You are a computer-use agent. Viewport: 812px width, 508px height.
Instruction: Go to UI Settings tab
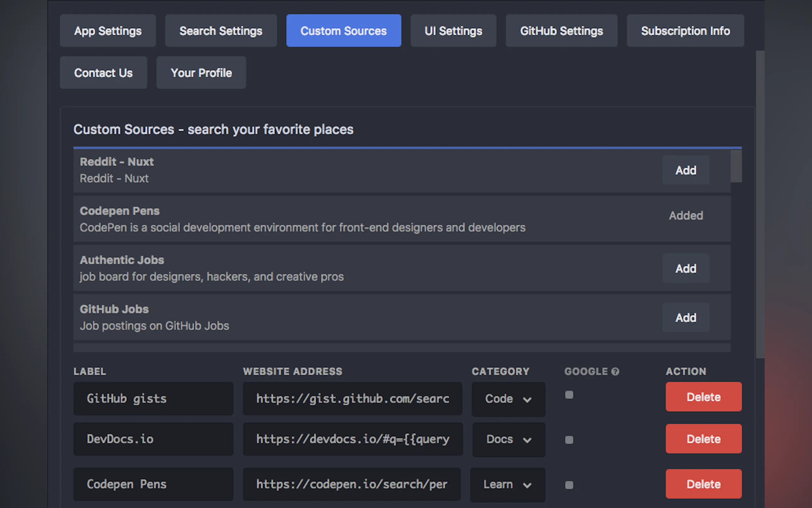[453, 31]
